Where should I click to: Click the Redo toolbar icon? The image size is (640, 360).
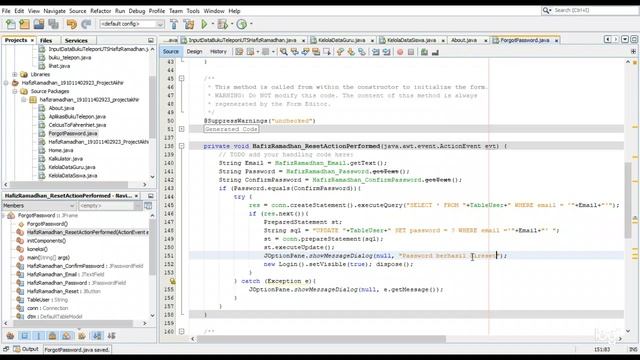click(x=86, y=24)
